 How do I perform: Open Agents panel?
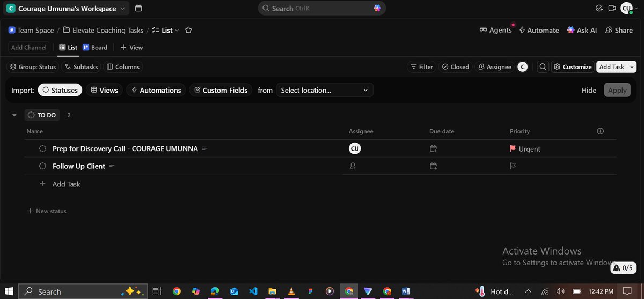495,31
